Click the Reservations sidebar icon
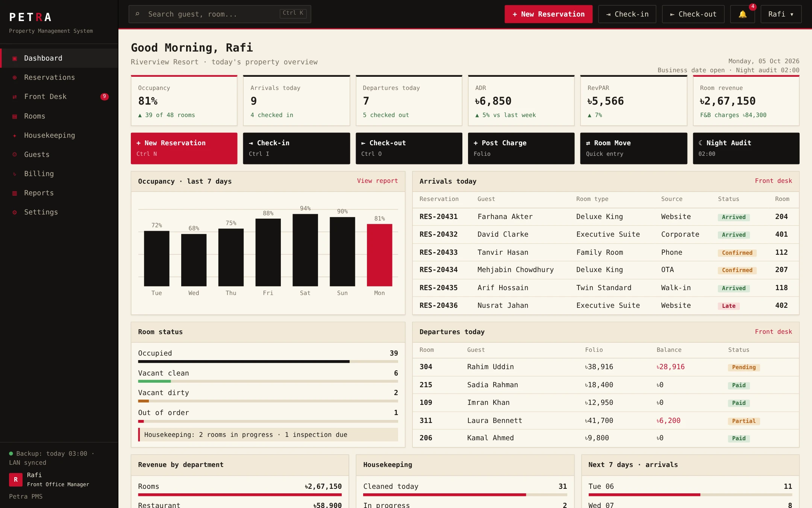The width and height of the screenshot is (812, 508). coord(15,78)
